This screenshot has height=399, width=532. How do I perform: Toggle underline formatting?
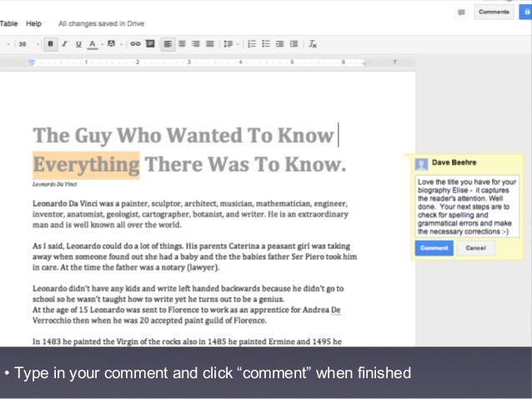(x=78, y=43)
